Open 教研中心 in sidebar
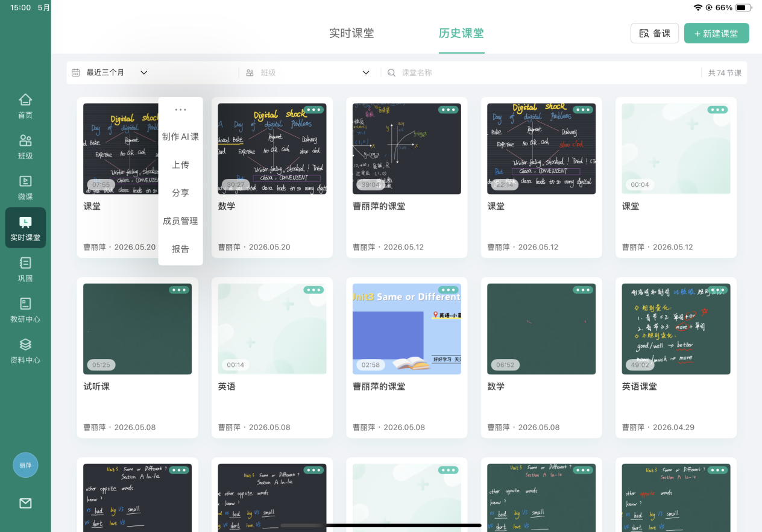This screenshot has height=532, width=762. point(25,310)
